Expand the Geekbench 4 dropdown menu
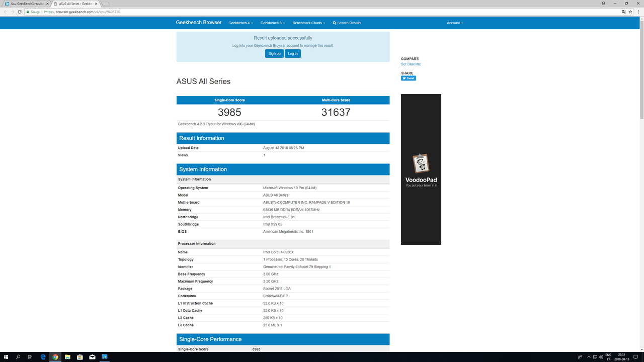Viewport: 644px width, 362px height. 240,23
